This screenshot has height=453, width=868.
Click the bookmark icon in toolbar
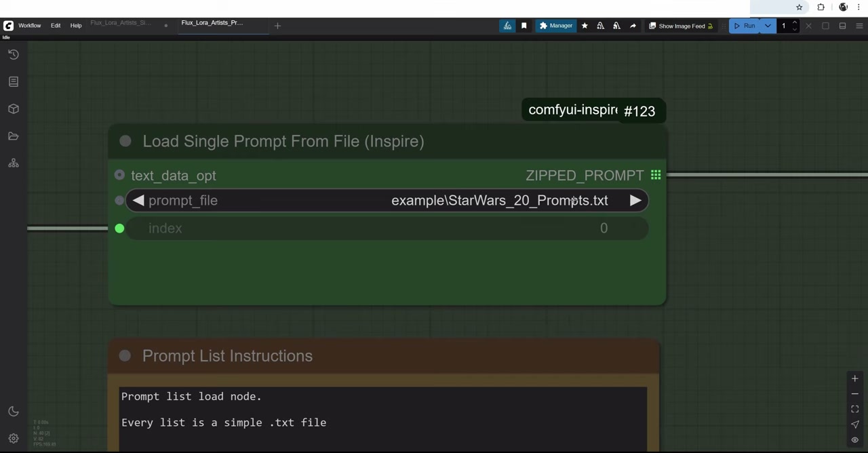(x=524, y=26)
